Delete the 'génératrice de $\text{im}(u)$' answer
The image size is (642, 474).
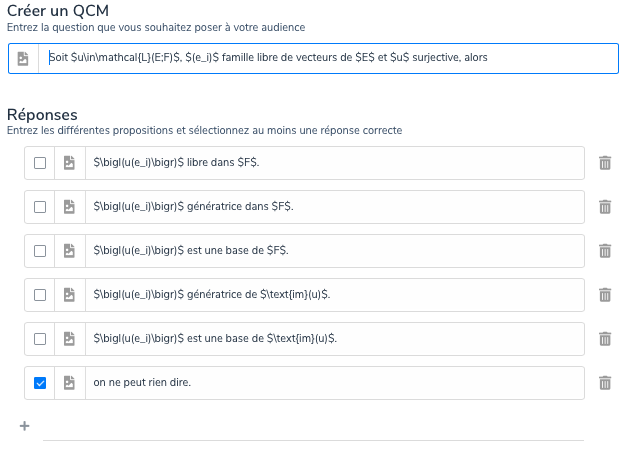coord(604,295)
